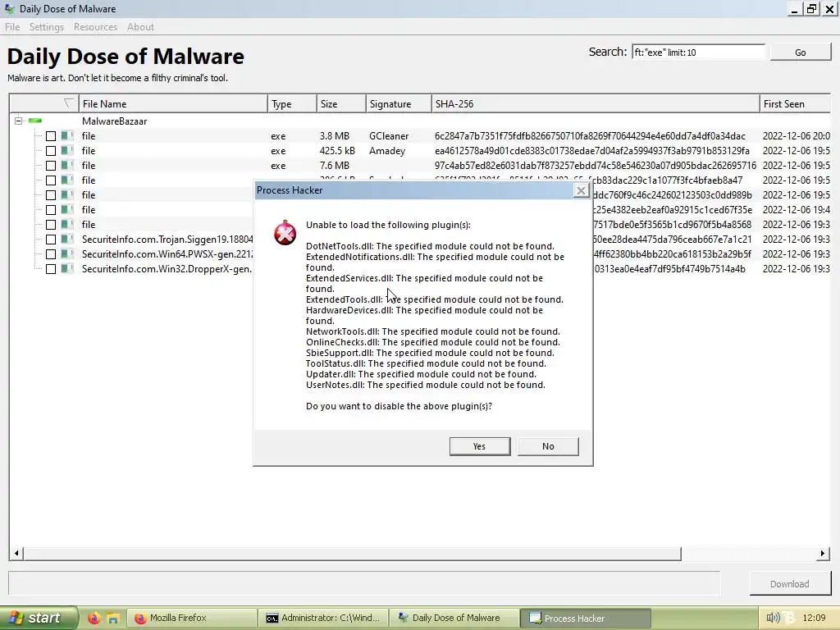
Task: Close the Process Hacker dialog
Action: 581,190
